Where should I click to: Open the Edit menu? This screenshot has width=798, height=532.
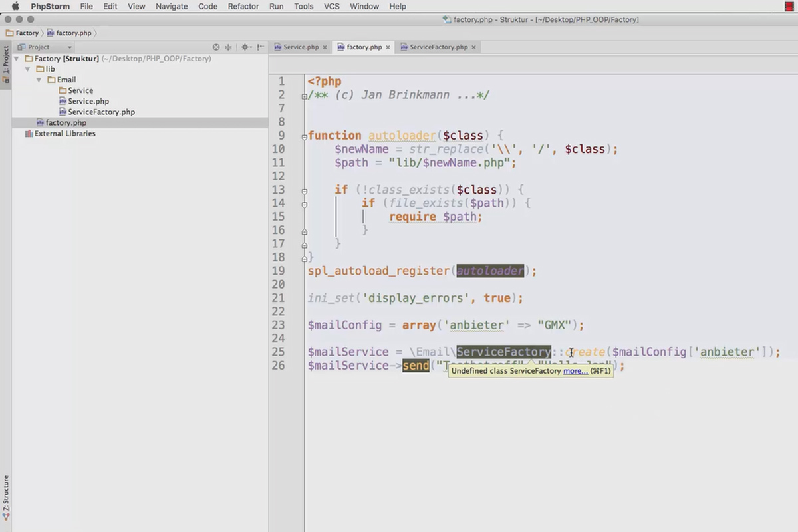tap(110, 6)
